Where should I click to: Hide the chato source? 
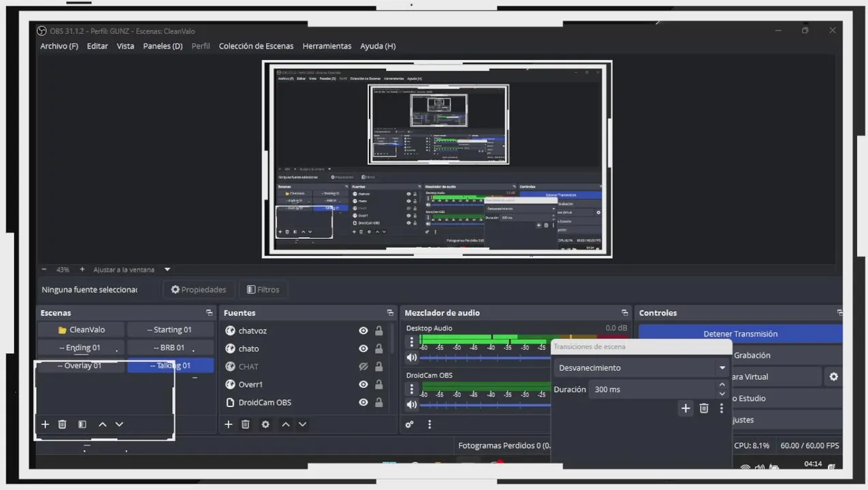(x=364, y=348)
